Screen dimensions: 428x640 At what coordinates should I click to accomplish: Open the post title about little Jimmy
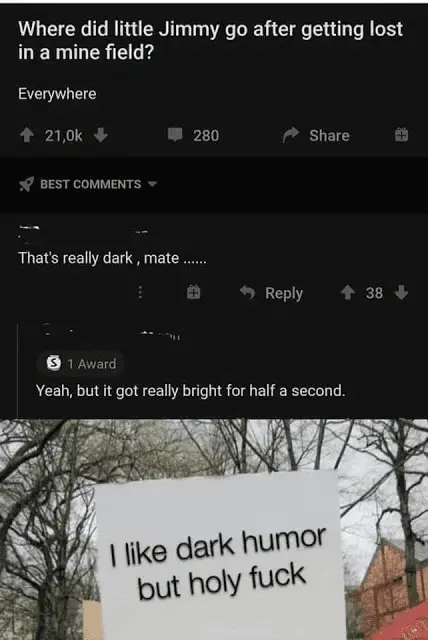pos(211,40)
